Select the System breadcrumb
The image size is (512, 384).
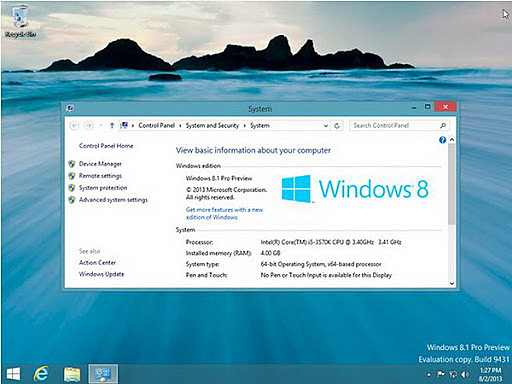pyautogui.click(x=260, y=125)
